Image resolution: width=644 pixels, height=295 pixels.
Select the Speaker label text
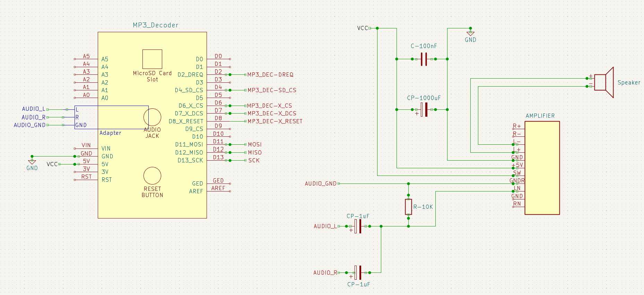point(629,82)
